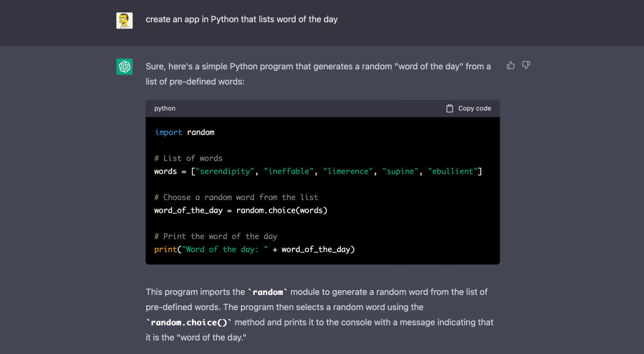
Task: Click the "limerence" string in the code
Action: (x=348, y=172)
